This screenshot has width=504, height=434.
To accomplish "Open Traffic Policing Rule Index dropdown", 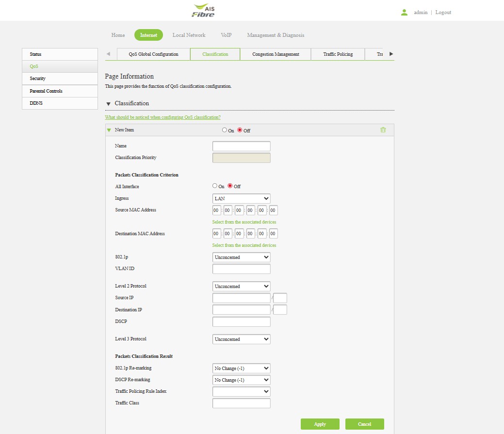I will [x=242, y=391].
